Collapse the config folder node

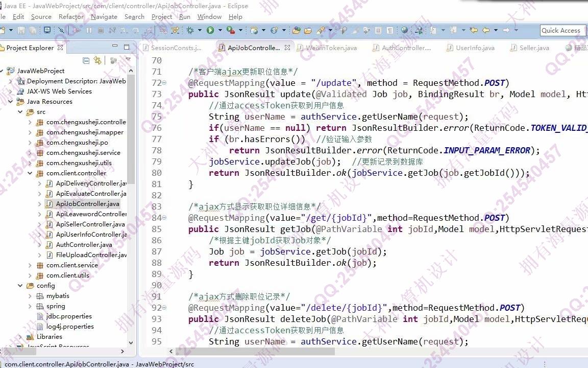pos(20,285)
